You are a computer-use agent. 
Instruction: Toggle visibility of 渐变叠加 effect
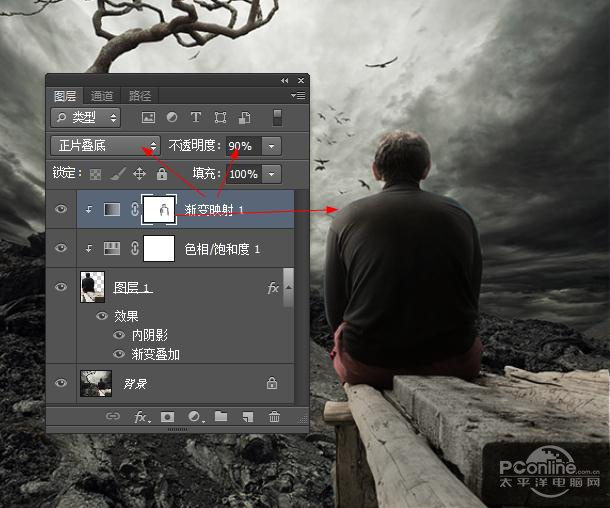(x=119, y=354)
